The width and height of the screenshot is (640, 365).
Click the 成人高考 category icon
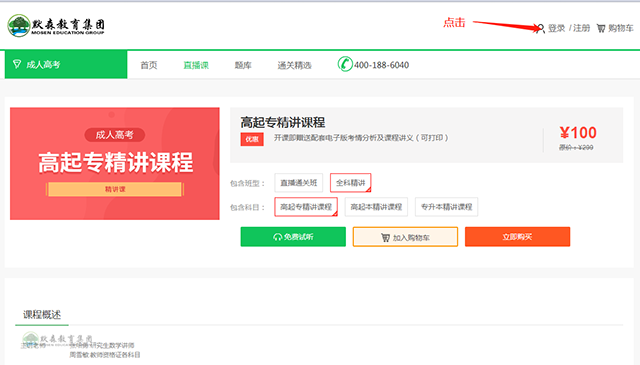click(17, 64)
